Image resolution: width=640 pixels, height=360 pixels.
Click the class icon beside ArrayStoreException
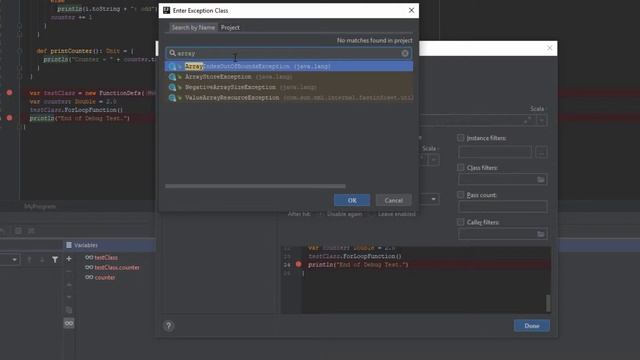tap(172, 77)
